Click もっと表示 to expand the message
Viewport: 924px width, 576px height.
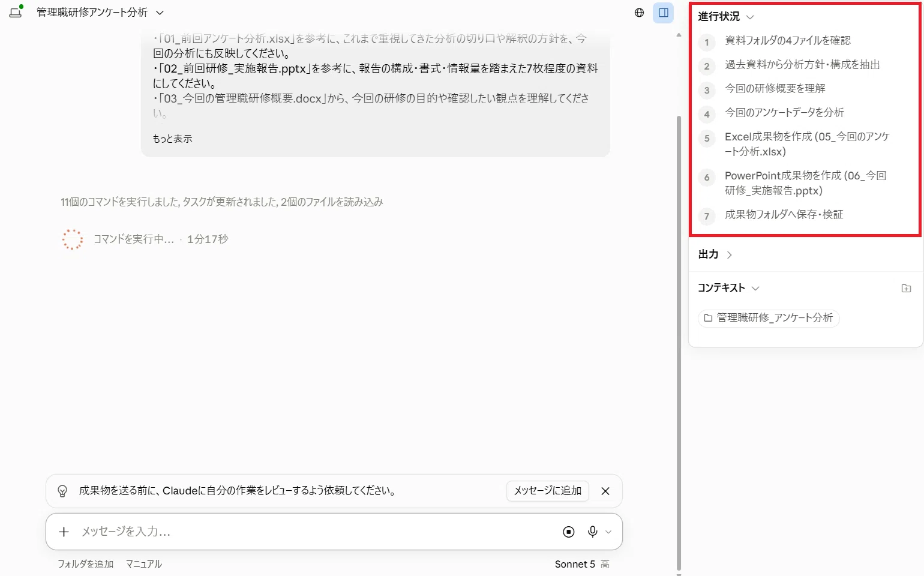click(x=172, y=139)
